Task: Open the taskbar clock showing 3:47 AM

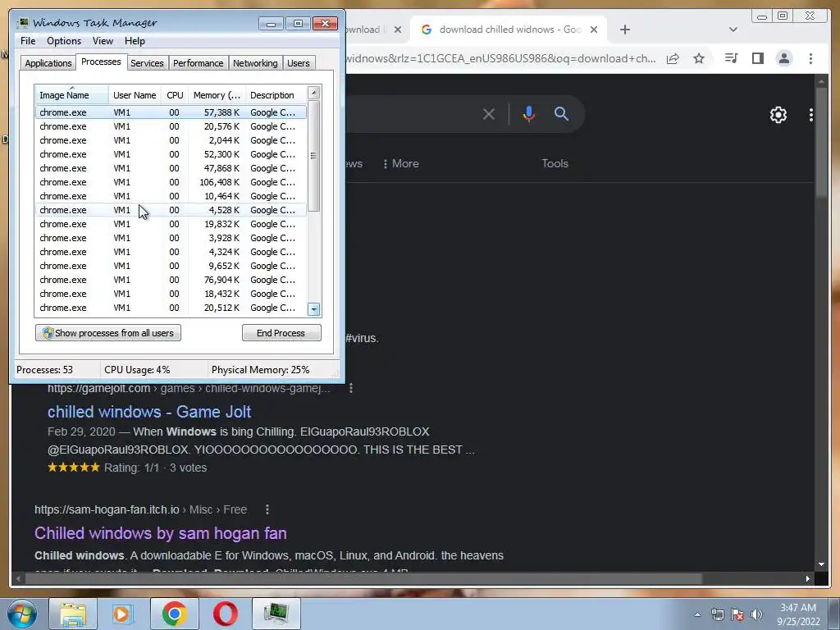Action: (798, 614)
